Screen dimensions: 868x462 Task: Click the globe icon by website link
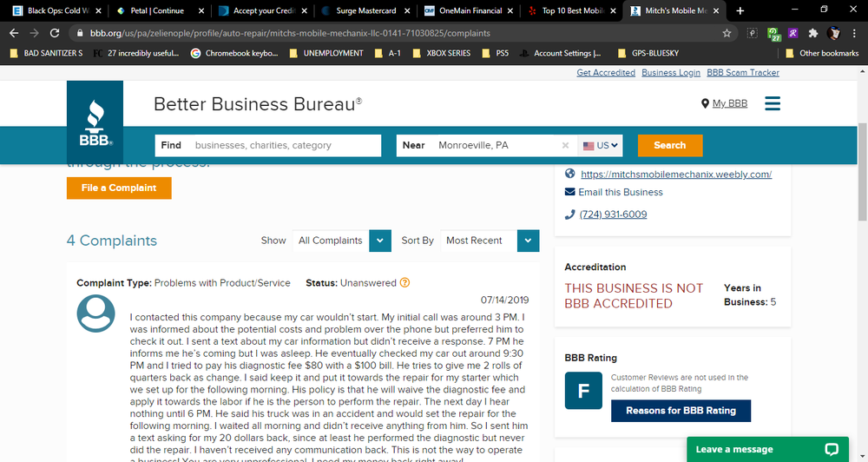[x=569, y=174]
